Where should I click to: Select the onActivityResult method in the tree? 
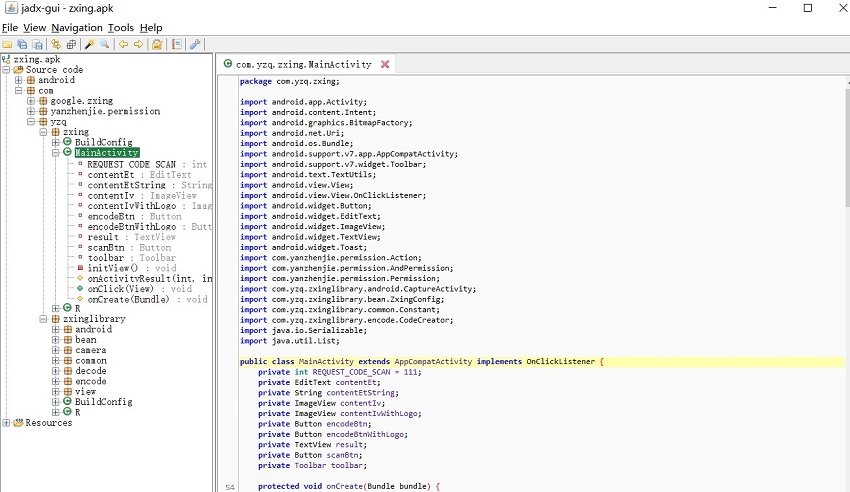150,279
